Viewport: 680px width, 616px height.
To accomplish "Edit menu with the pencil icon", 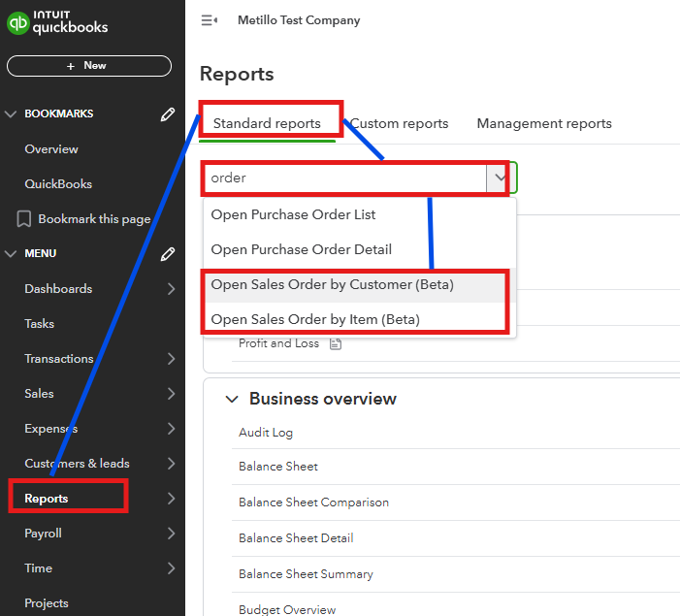I will [168, 254].
